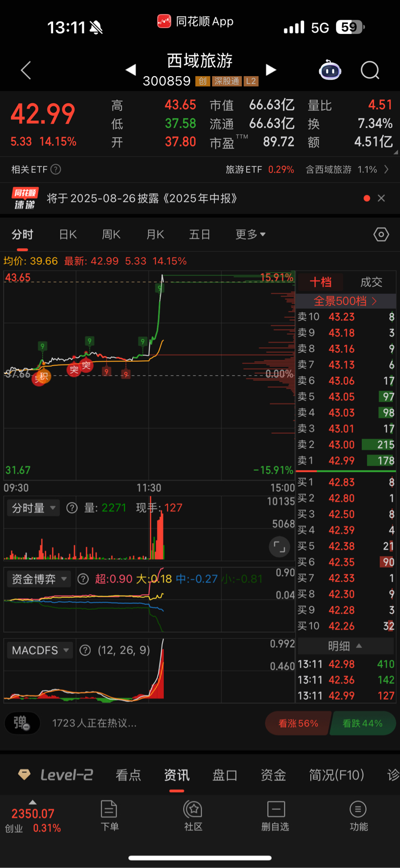400x868 pixels.
Task: Switch to 五日 chart tab
Action: click(199, 235)
